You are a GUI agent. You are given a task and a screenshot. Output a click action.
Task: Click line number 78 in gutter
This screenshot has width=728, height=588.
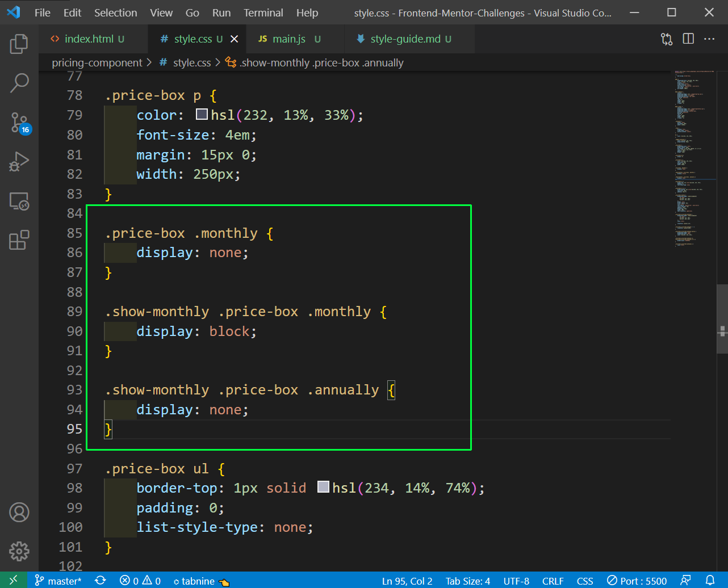(74, 95)
